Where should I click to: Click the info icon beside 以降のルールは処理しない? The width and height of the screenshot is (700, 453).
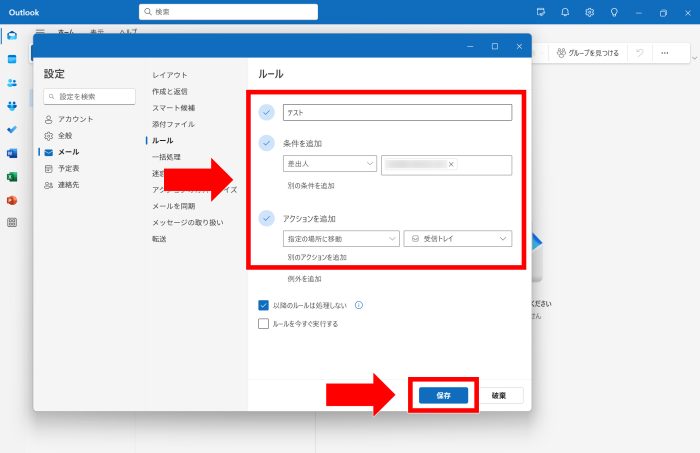358,306
